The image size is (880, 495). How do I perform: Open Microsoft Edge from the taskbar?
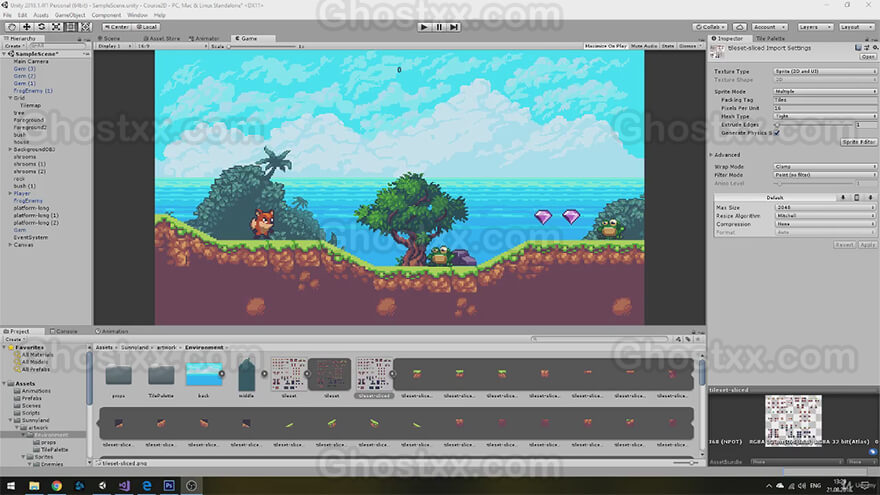pyautogui.click(x=146, y=485)
